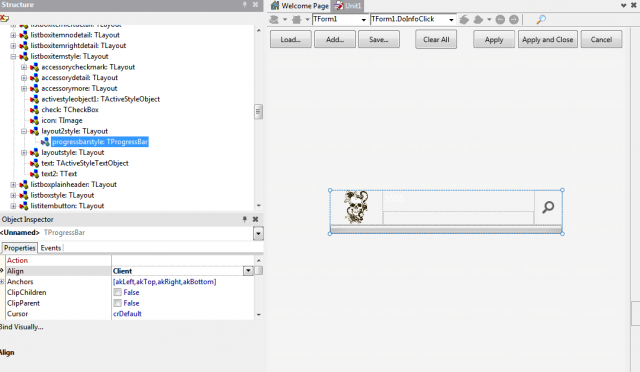Viewport: 640px width, 372px height.
Task: Click the Anchors value akLeft,akTop,akRight,akBottom
Action: tap(164, 282)
